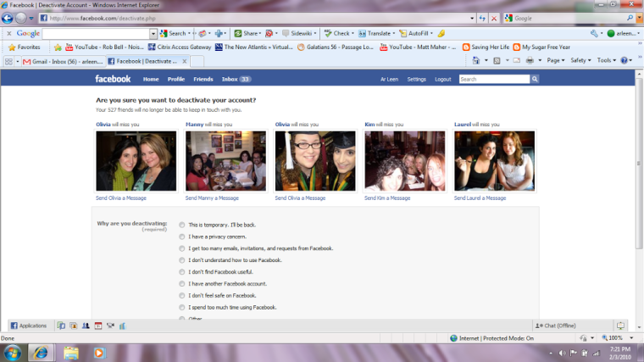Screen dimensions: 644x362
Task: Click Send Laurel a Message link
Action: point(480,198)
